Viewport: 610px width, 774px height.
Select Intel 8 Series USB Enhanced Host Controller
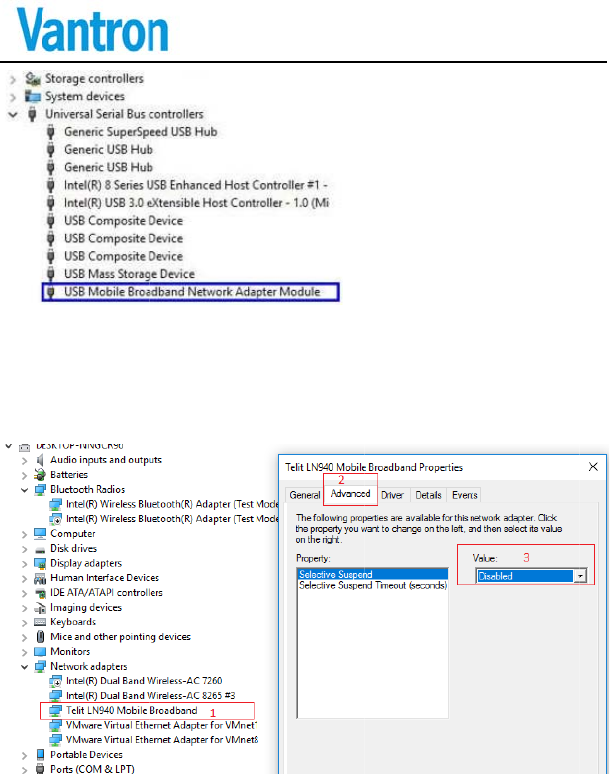click(x=195, y=185)
